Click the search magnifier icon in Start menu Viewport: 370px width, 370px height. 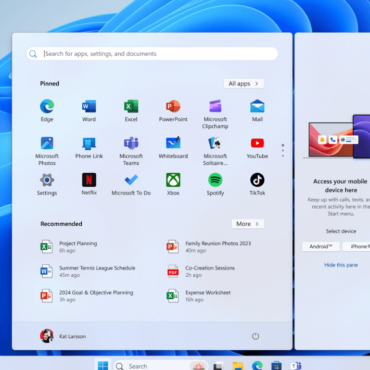(x=33, y=54)
